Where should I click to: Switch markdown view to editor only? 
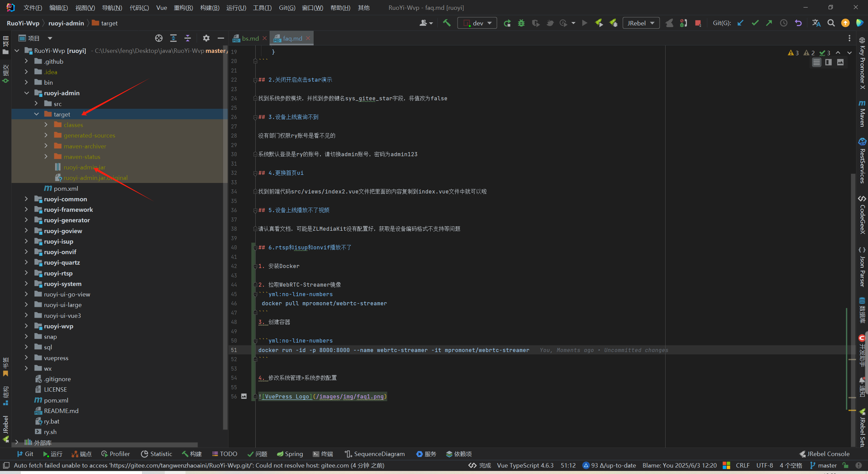point(816,62)
